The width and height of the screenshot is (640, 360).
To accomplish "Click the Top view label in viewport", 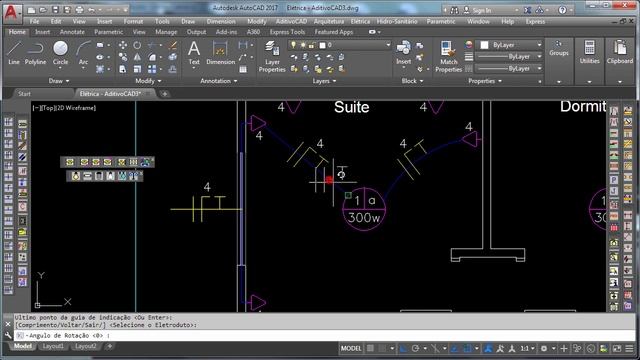I will pyautogui.click(x=48, y=108).
